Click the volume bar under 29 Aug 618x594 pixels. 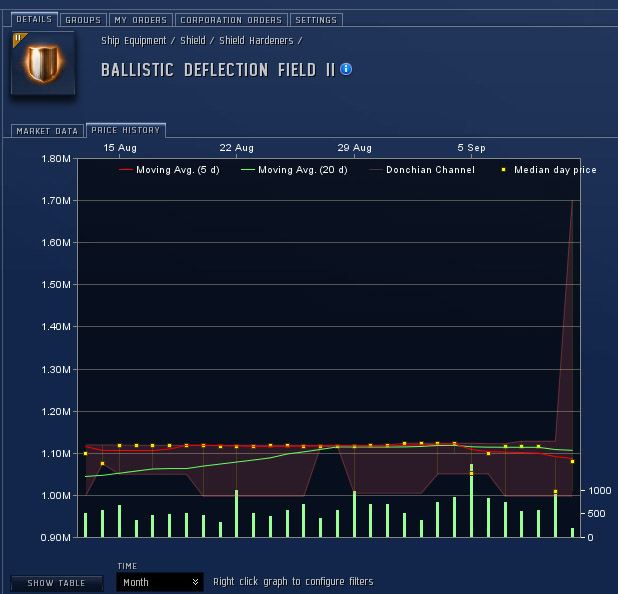[x=354, y=514]
